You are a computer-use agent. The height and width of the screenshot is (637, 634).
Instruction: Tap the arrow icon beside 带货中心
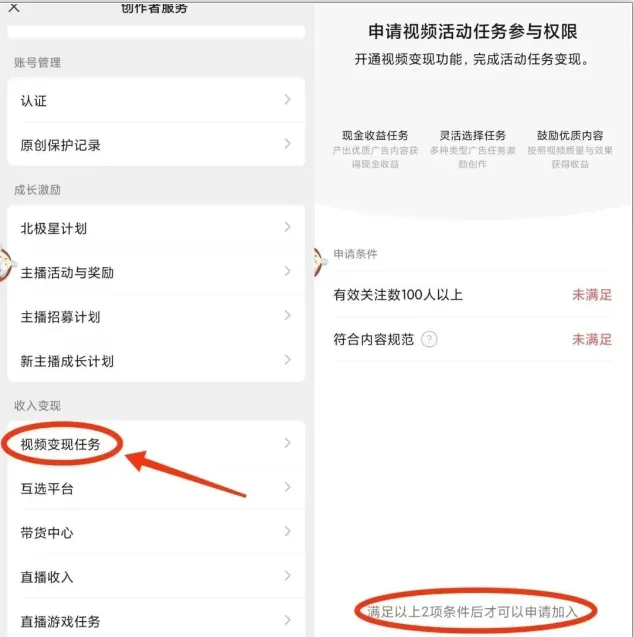pyautogui.click(x=287, y=531)
